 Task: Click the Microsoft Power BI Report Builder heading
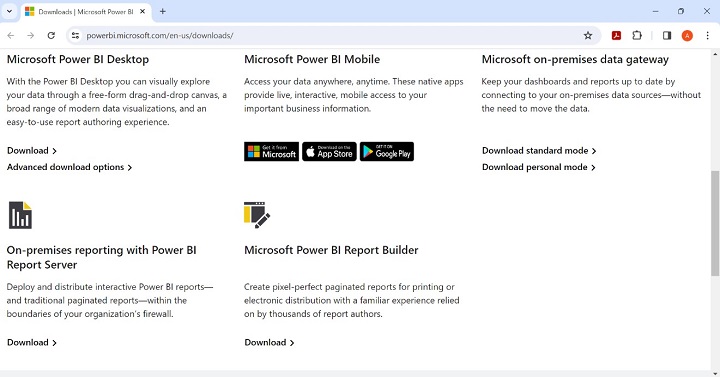pos(331,250)
